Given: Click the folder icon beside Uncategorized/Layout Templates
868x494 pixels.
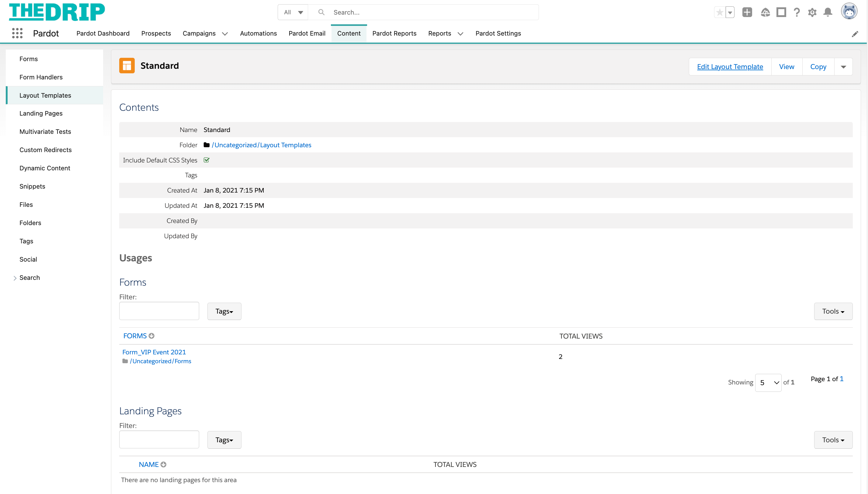Looking at the screenshot, I should click(207, 145).
